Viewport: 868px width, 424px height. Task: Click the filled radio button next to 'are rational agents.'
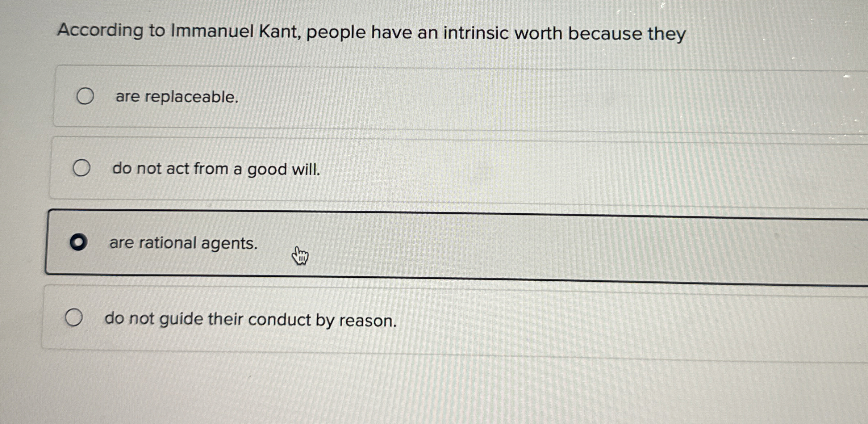[x=79, y=242]
